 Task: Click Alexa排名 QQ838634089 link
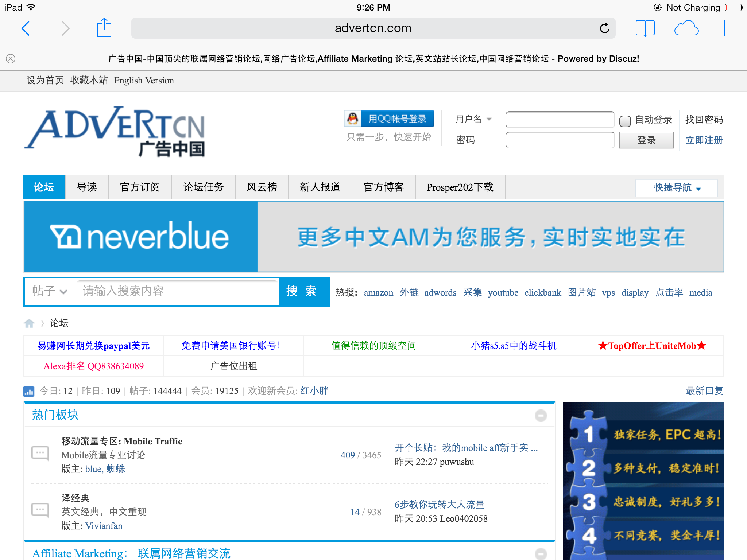pos(94,366)
